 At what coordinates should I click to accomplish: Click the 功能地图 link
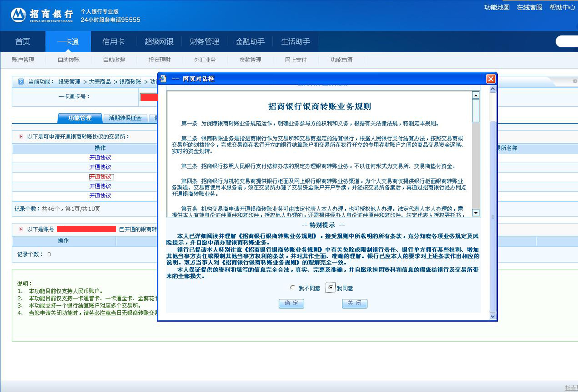pyautogui.click(x=497, y=7)
